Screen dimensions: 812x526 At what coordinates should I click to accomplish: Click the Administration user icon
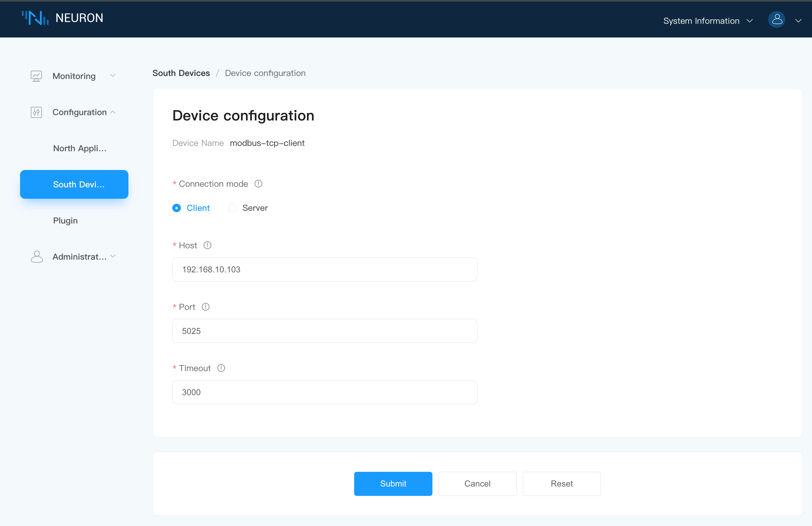click(37, 257)
